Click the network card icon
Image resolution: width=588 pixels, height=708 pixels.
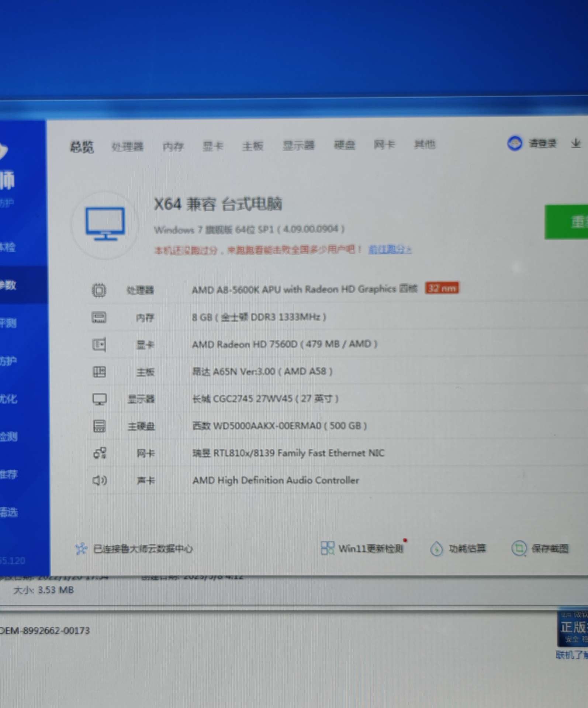(x=100, y=453)
